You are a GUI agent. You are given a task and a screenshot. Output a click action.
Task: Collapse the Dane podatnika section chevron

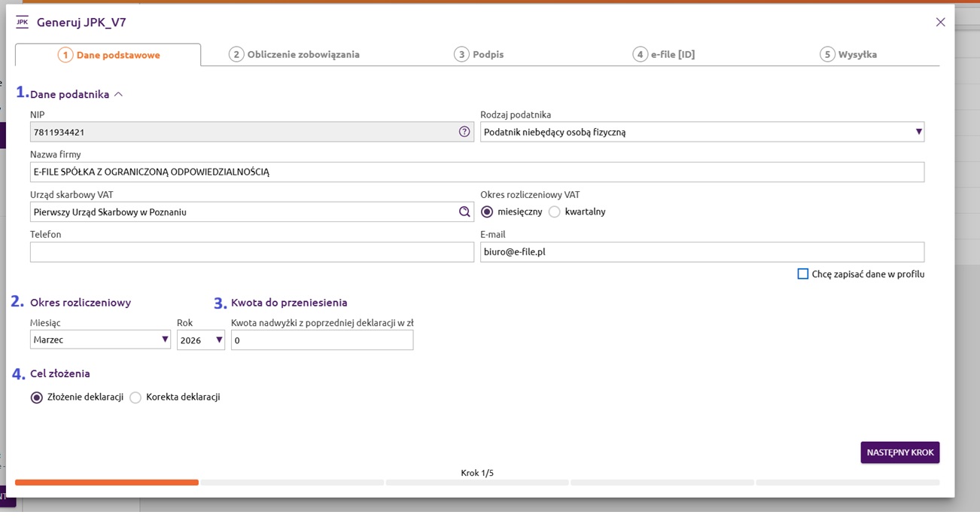click(x=118, y=95)
